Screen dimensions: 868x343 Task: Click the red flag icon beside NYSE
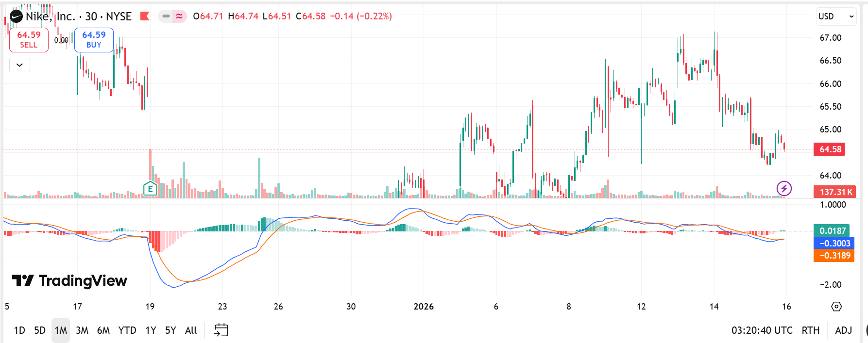[x=144, y=16]
